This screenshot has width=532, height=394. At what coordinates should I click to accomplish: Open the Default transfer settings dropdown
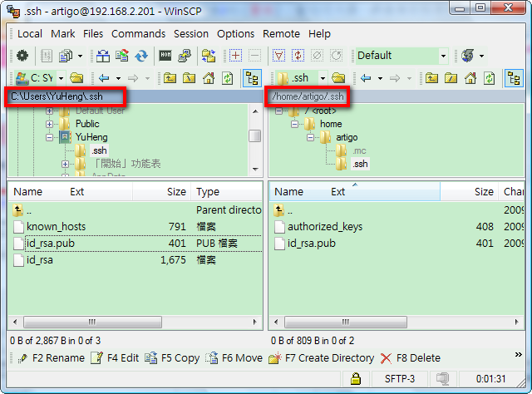[443, 56]
